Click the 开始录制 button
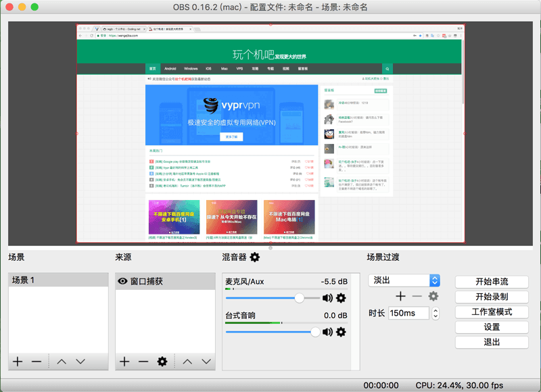This screenshot has width=541, height=392. tap(492, 297)
